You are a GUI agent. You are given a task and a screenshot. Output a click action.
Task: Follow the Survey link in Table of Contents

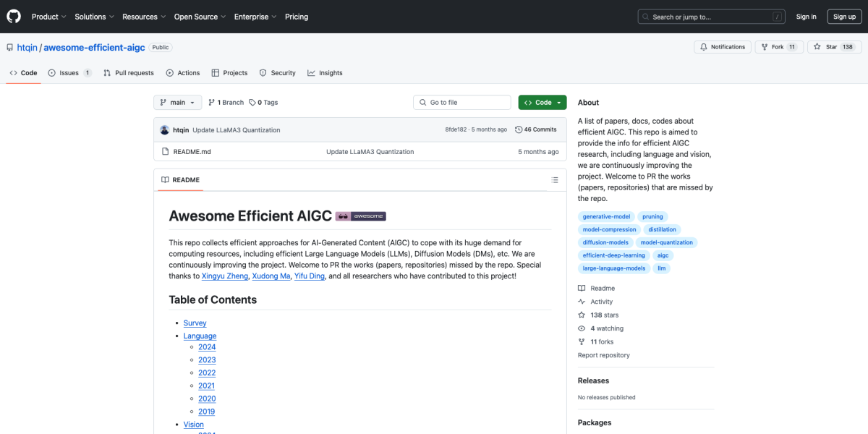point(195,323)
